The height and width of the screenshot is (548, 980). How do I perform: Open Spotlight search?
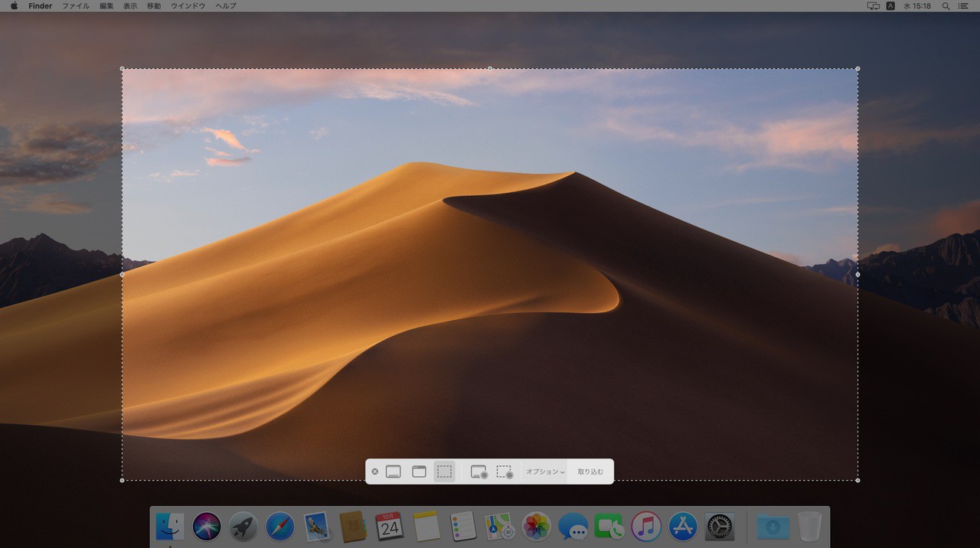(946, 6)
